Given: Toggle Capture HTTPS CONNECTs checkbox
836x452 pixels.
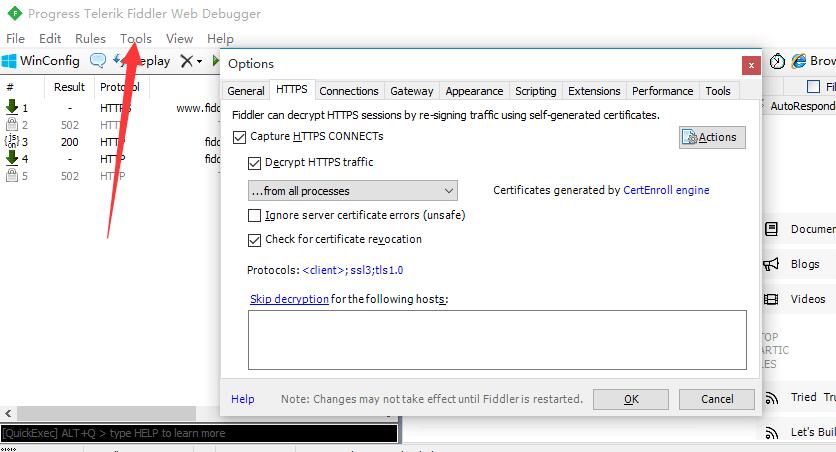Looking at the screenshot, I should click(x=239, y=137).
